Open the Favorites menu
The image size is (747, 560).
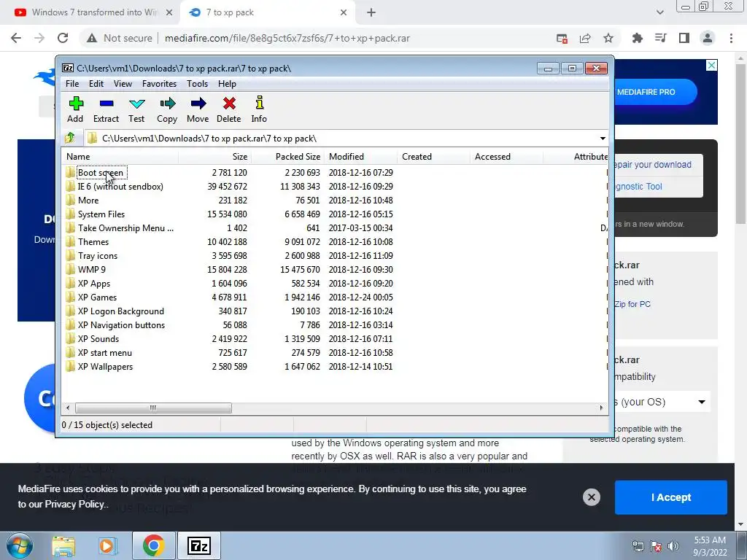click(x=159, y=84)
